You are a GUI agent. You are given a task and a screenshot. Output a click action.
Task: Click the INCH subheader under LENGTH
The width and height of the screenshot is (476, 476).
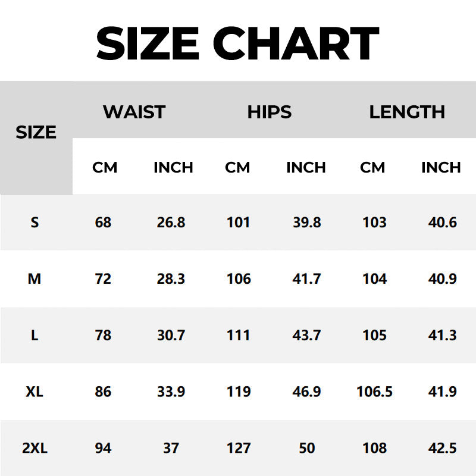click(441, 168)
